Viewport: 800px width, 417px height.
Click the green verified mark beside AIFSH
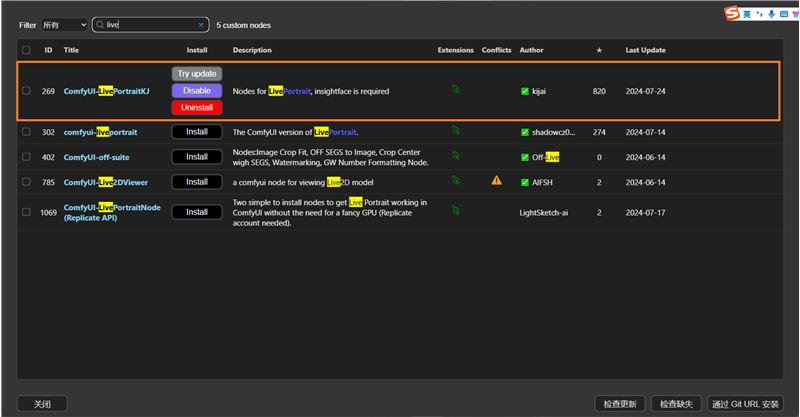(524, 182)
